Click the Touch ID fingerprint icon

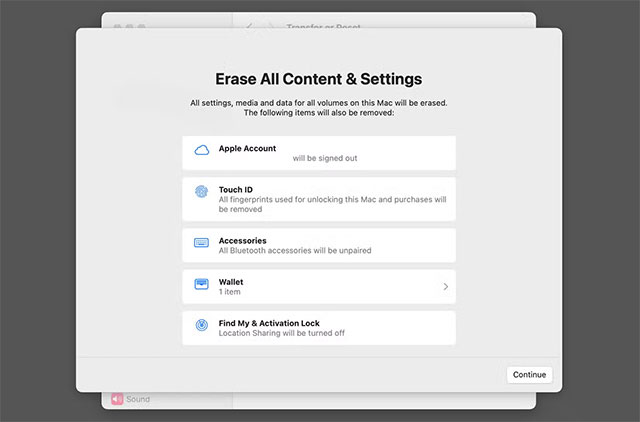pyautogui.click(x=202, y=191)
